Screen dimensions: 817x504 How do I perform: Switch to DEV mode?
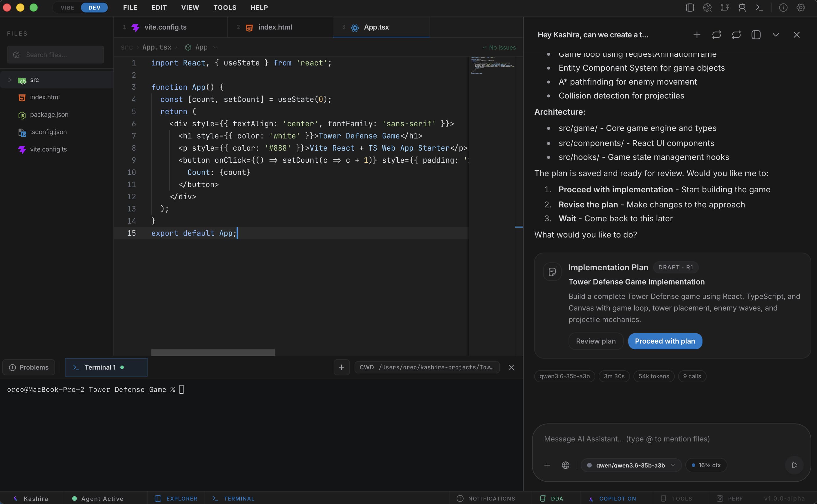95,7
